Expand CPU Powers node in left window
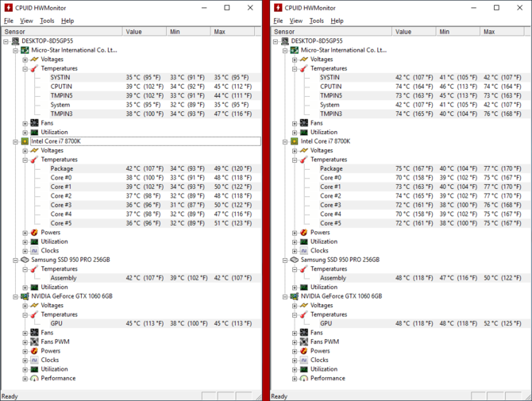 click(25, 233)
